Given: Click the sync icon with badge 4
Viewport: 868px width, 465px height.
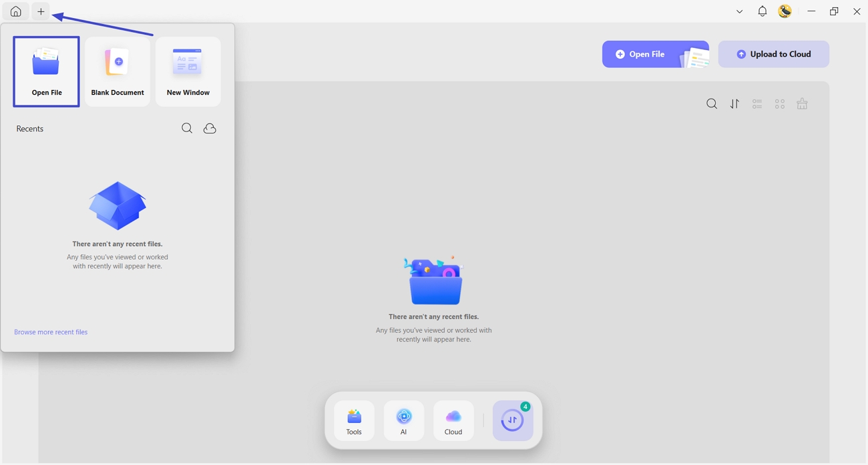Looking at the screenshot, I should point(513,421).
